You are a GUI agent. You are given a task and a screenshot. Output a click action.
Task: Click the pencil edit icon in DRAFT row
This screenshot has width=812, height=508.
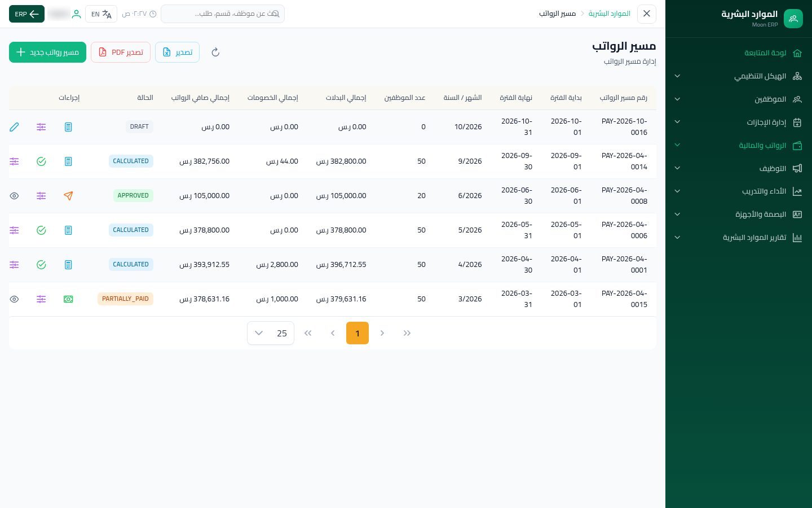[14, 127]
